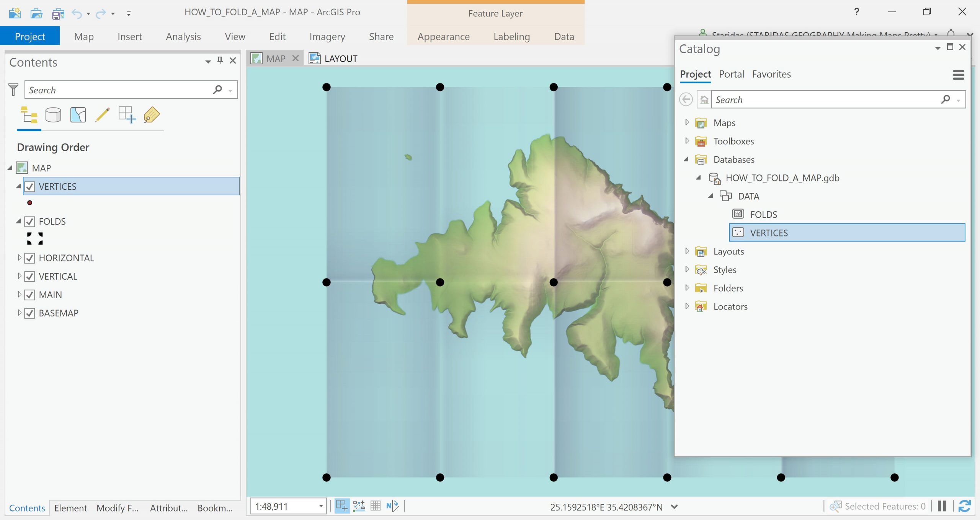Click Save project icon in title bar
980x520 pixels.
point(58,14)
